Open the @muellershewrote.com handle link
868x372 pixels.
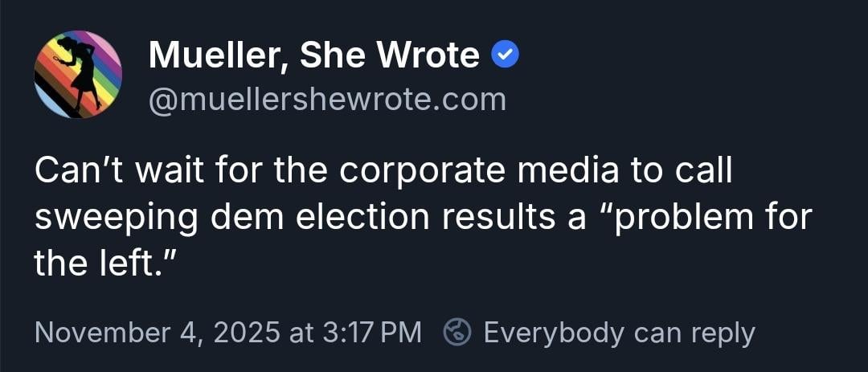pos(327,100)
